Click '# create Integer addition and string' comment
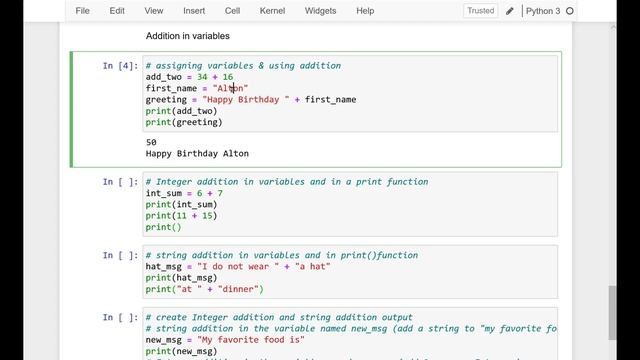640x360 pixels. 279,317
